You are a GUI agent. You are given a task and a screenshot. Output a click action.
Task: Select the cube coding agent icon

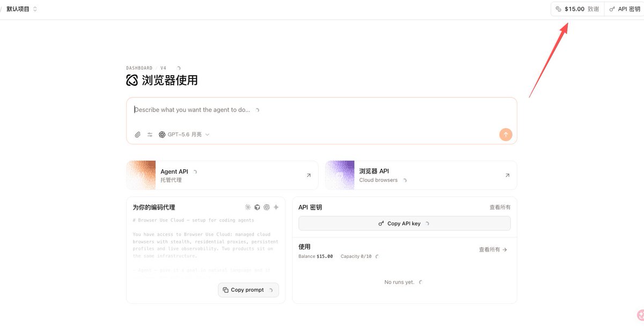[257, 207]
